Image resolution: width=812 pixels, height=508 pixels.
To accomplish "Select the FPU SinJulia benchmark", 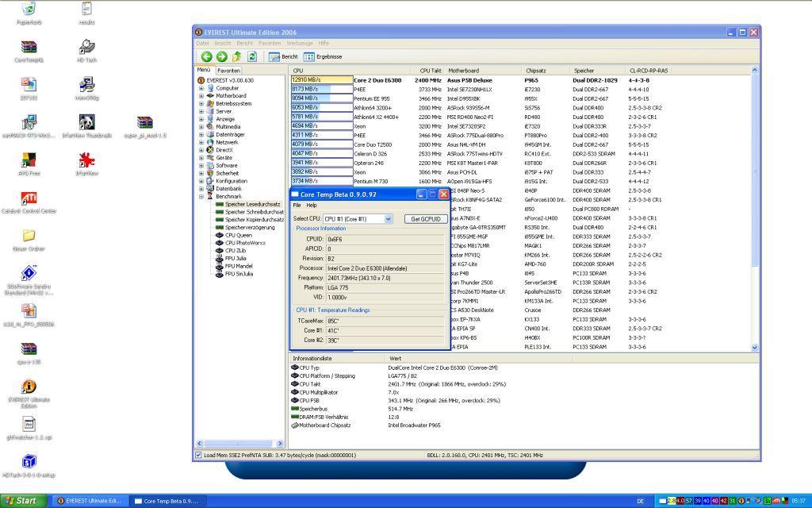I will [x=239, y=274].
